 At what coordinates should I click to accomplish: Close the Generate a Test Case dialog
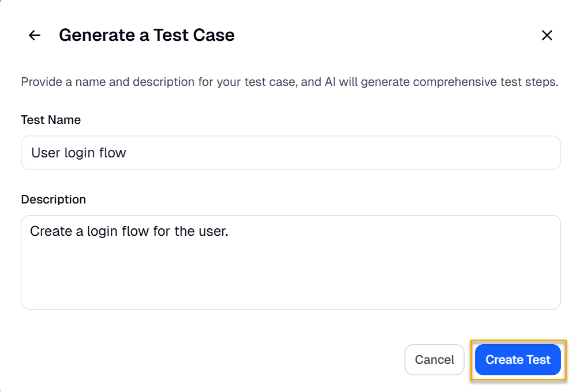tap(547, 35)
